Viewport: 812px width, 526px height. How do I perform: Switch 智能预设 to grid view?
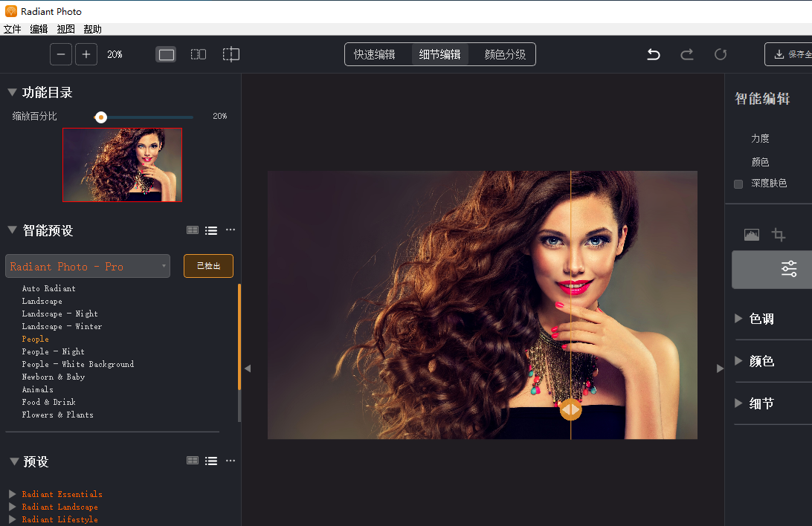coord(193,230)
